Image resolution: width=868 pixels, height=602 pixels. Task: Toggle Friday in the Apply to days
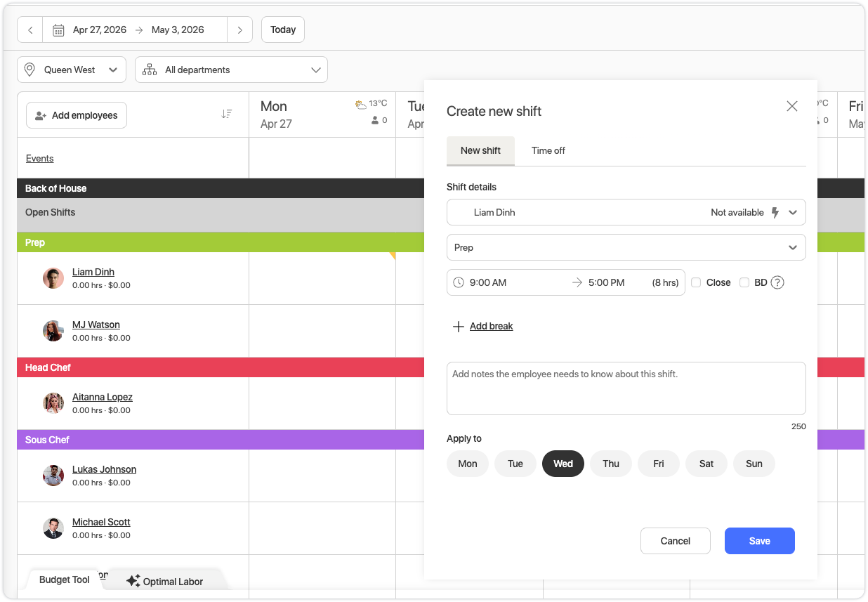pyautogui.click(x=658, y=464)
